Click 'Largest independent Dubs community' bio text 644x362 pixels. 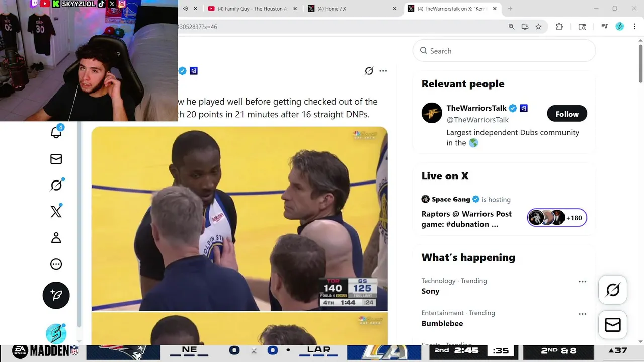(x=513, y=138)
